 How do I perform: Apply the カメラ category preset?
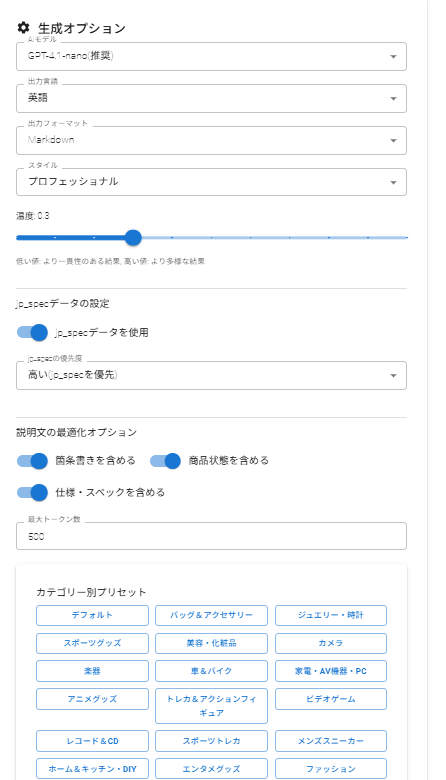pos(331,643)
